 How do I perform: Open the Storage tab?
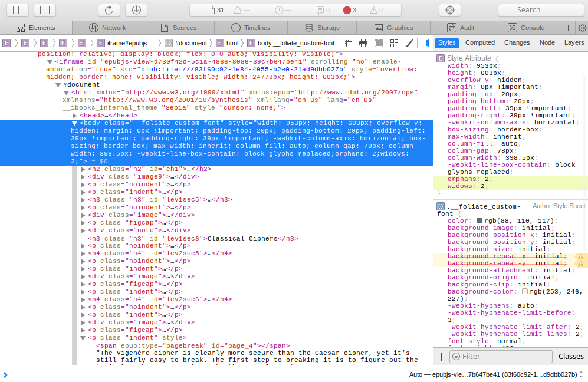point(322,28)
